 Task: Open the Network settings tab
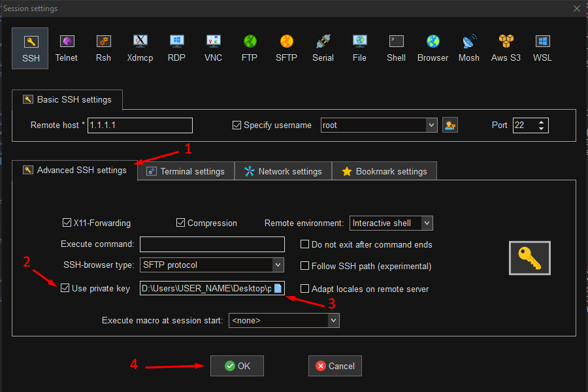point(283,171)
